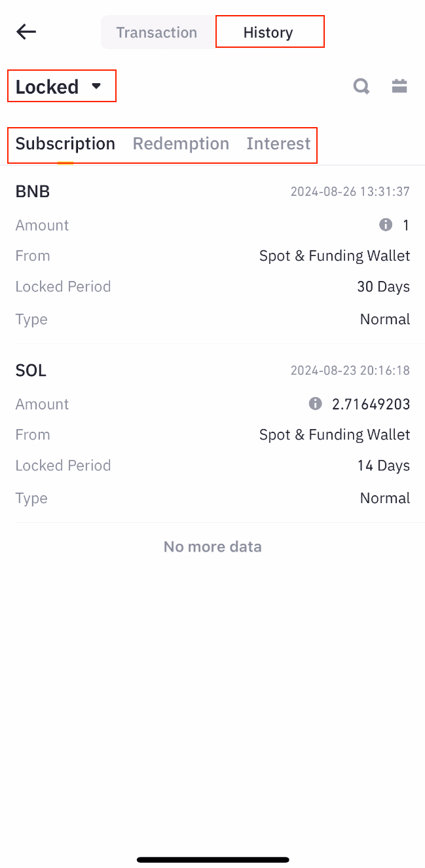This screenshot has width=425, height=868.
Task: Tap the SOL amount 2.71649203
Action: (371, 404)
